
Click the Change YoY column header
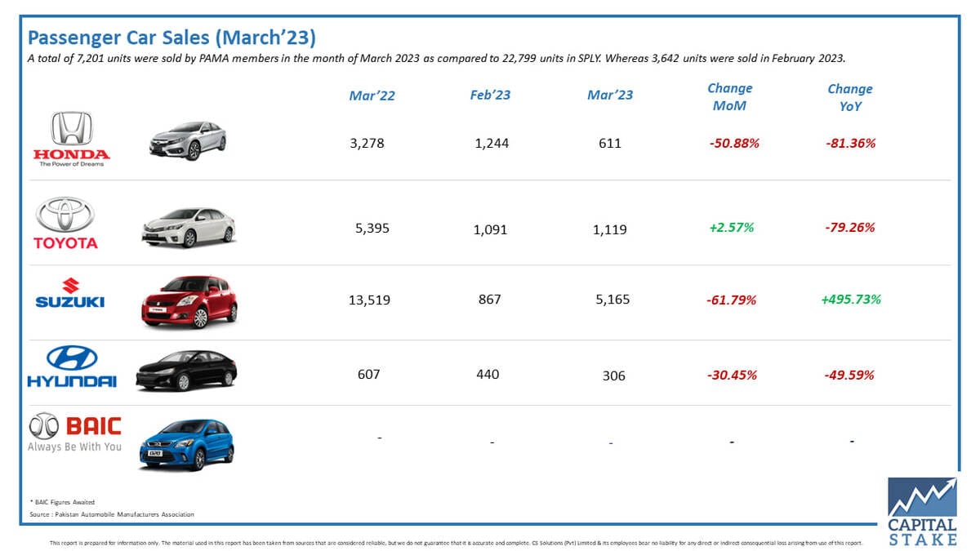(x=850, y=97)
